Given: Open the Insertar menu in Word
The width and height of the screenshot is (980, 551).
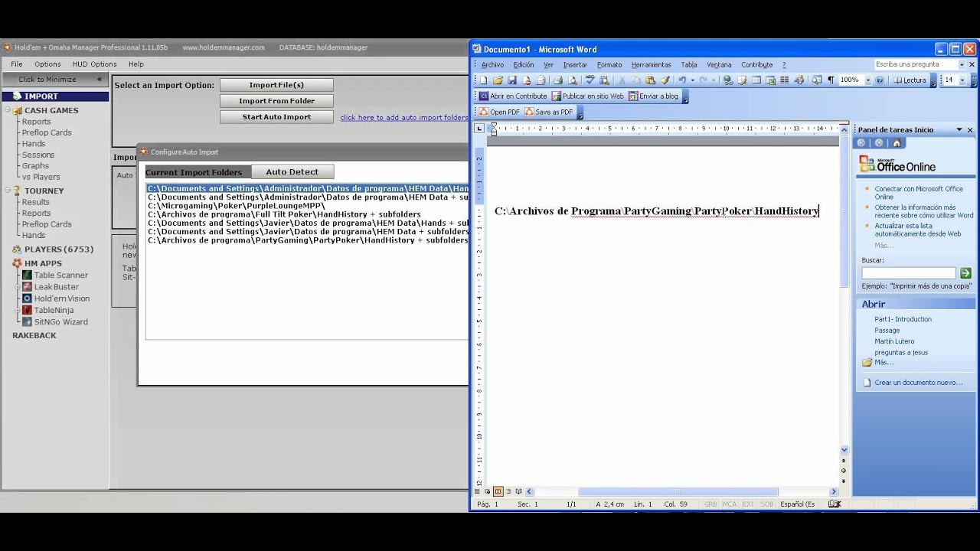Looking at the screenshot, I should tap(575, 65).
